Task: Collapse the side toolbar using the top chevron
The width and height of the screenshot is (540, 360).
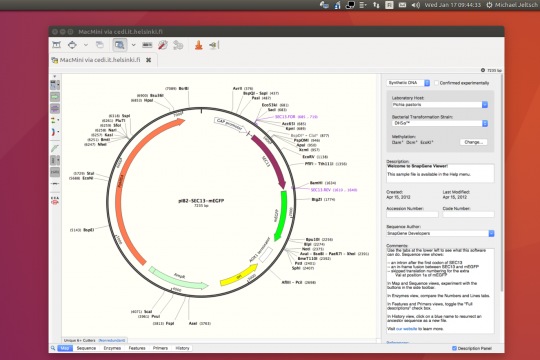Action: pyautogui.click(x=54, y=76)
